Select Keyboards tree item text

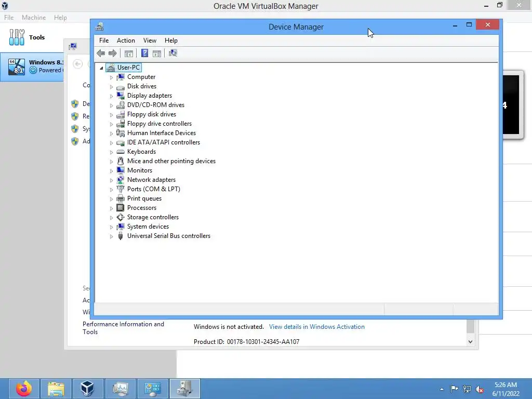(x=141, y=152)
